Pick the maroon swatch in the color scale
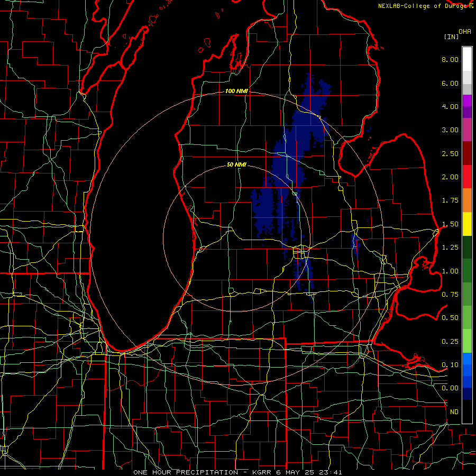The width and height of the screenshot is (476, 476). pos(467,153)
